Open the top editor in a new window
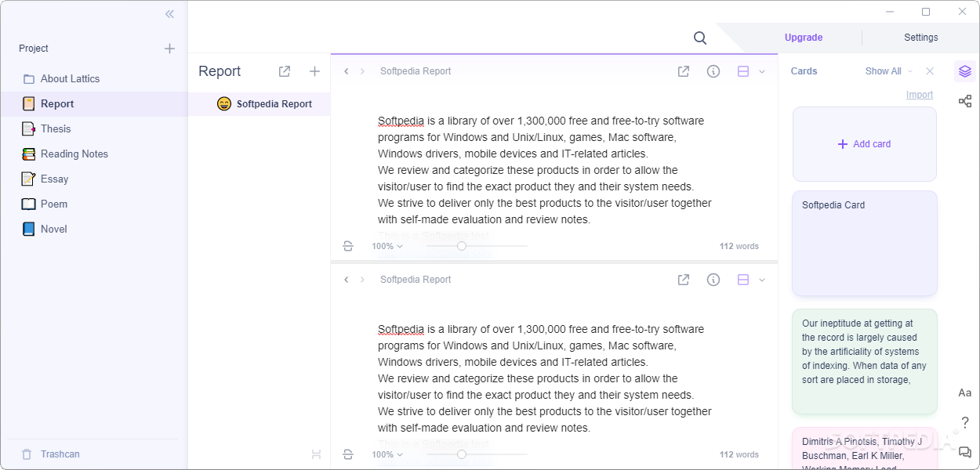 pyautogui.click(x=684, y=71)
